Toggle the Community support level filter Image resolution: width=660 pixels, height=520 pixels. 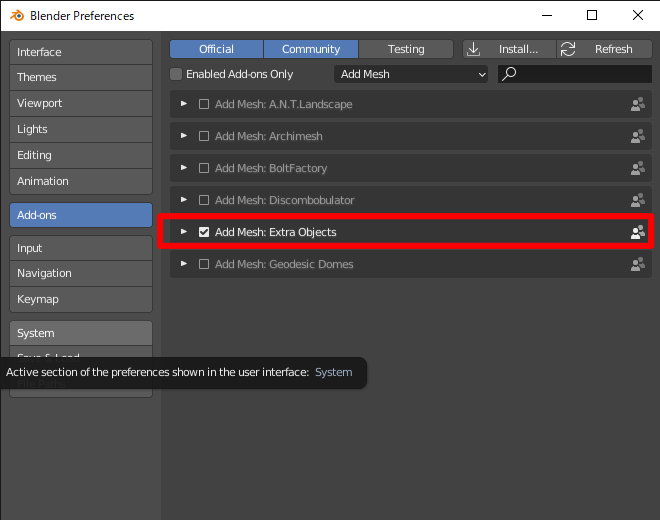(x=311, y=49)
